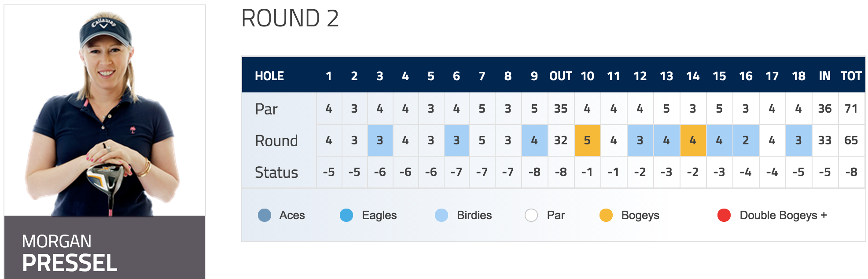Click the Bogeys legend circle
Viewport: 868px width, 279px height.
tap(606, 215)
